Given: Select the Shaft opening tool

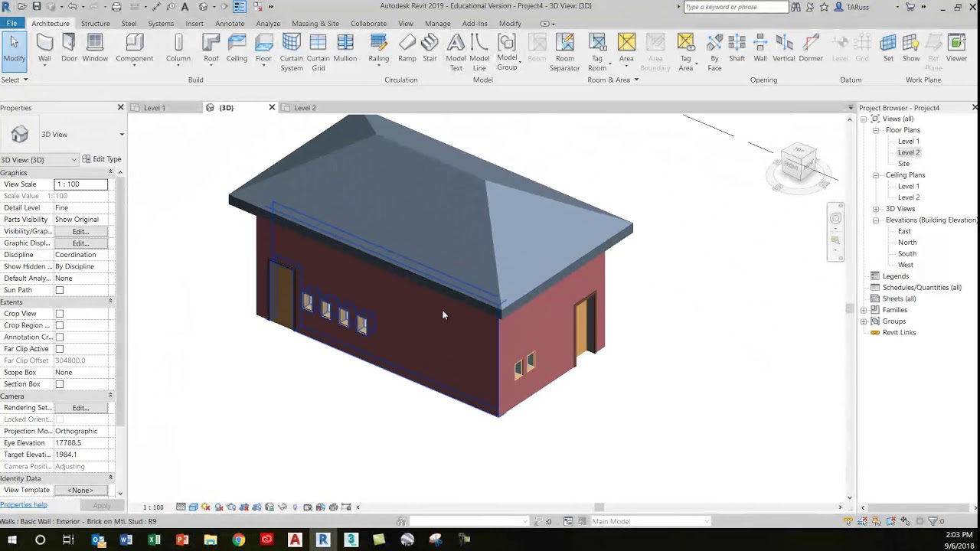Looking at the screenshot, I should [x=737, y=47].
